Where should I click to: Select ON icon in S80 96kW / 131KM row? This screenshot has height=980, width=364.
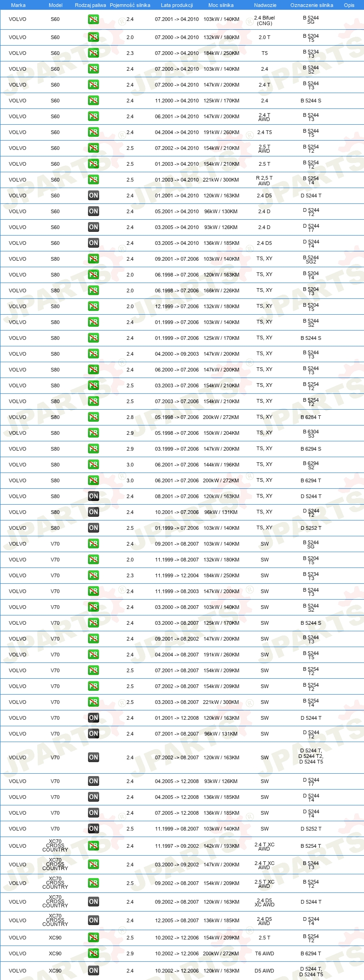tap(94, 512)
